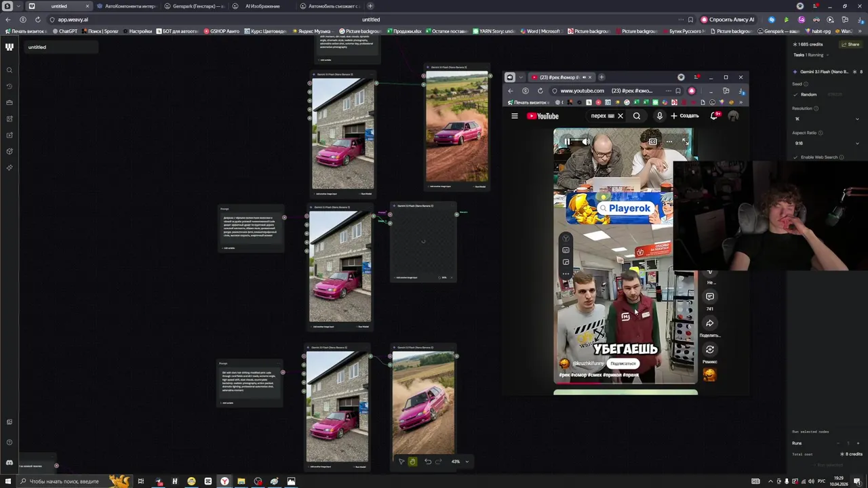Switch to the Genspark tab
The width and height of the screenshot is (868, 488).
point(193,6)
